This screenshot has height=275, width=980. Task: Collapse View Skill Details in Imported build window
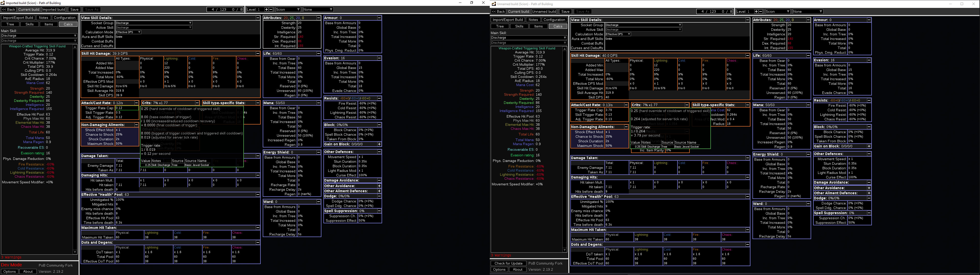point(258,18)
